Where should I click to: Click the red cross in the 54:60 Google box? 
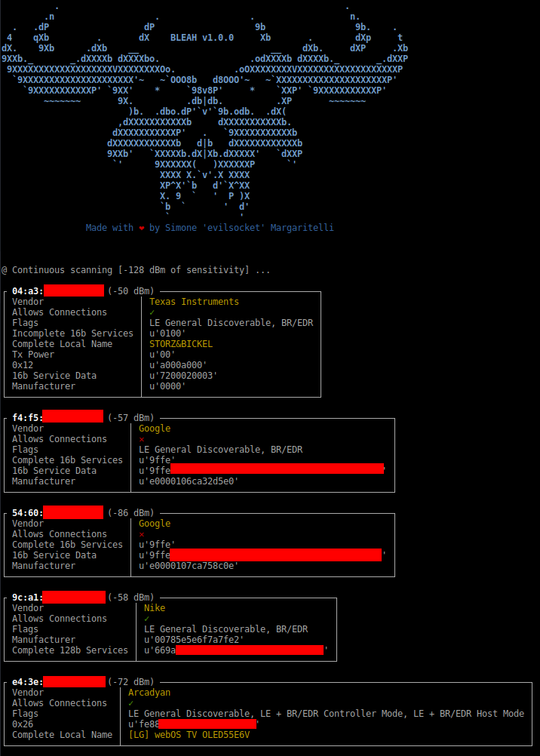click(142, 534)
